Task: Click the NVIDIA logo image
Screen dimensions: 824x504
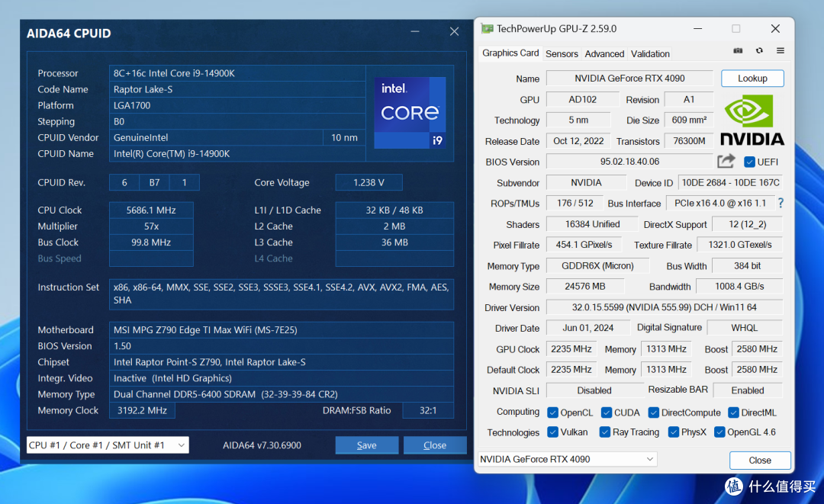Action: point(752,120)
